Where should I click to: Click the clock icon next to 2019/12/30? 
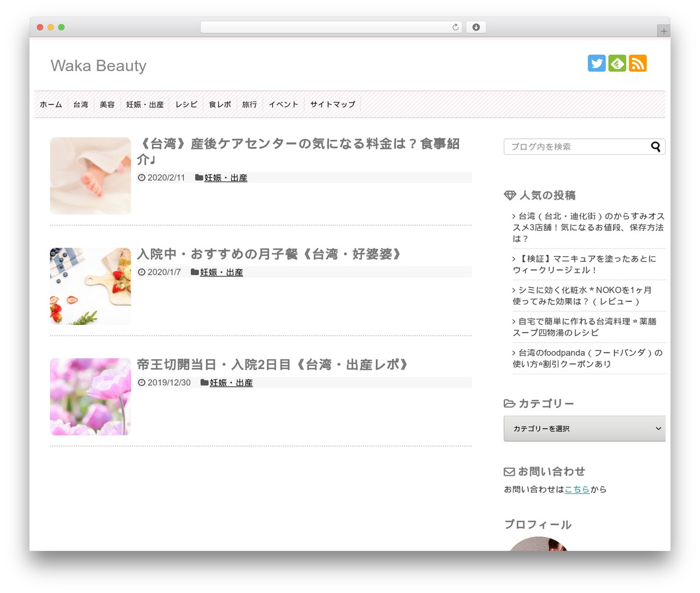142,382
